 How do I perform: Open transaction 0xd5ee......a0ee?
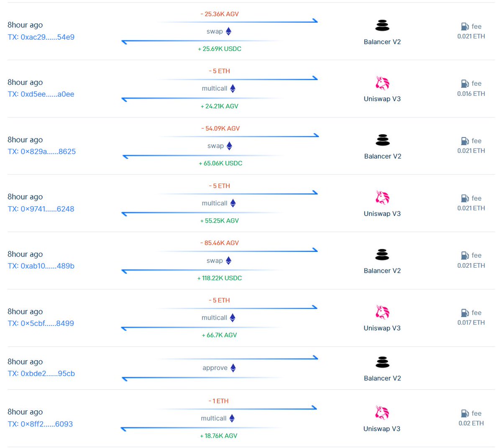(41, 94)
